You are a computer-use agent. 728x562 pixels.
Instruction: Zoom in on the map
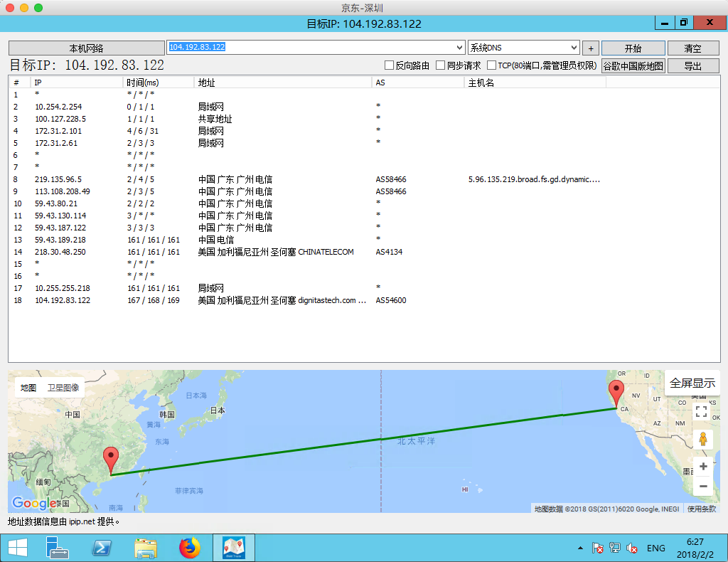click(x=702, y=467)
